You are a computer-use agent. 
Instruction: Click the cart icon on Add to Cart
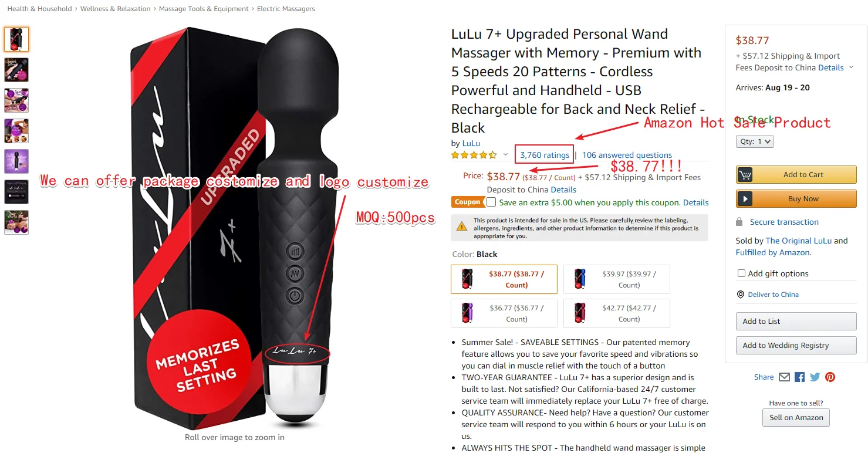(745, 175)
